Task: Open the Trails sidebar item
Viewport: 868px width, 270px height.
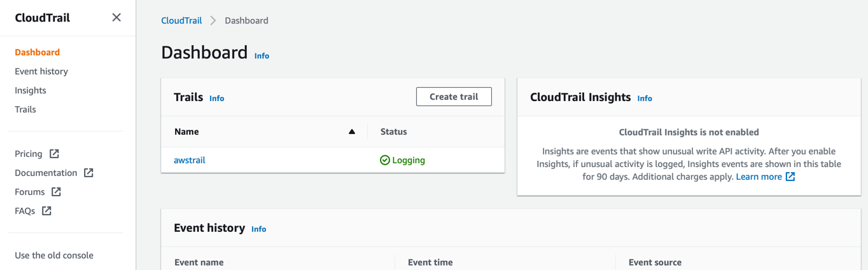Action: (25, 109)
